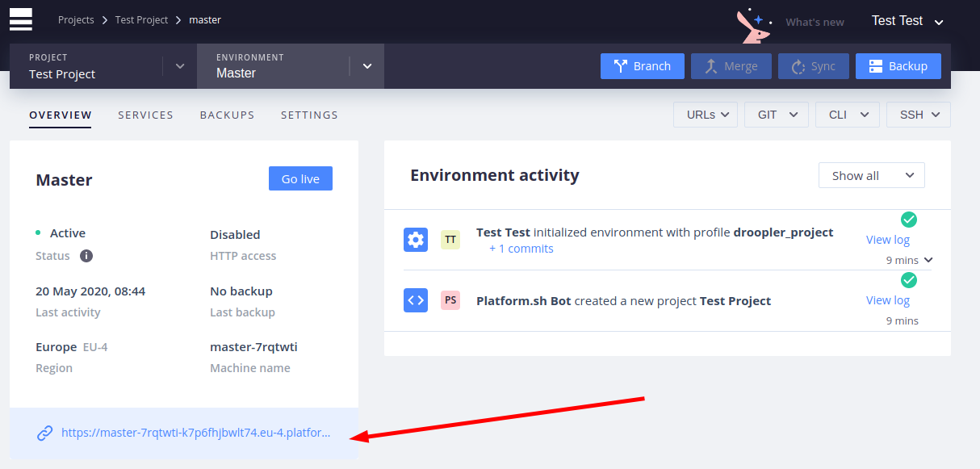The height and width of the screenshot is (469, 980).
Task: Click the green success check for Test Test activity
Action: (x=909, y=220)
